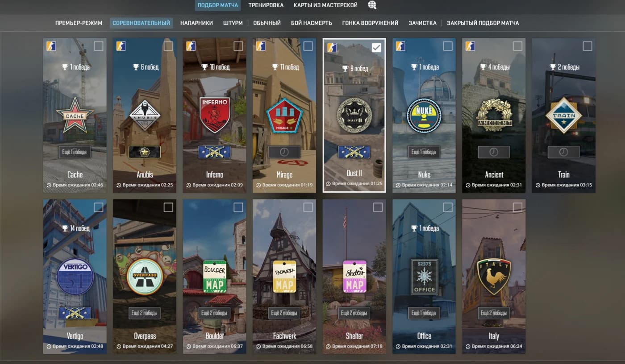Viewport: 625px width, 364px height.
Task: Select the Office snowflake badge icon
Action: pos(424,277)
